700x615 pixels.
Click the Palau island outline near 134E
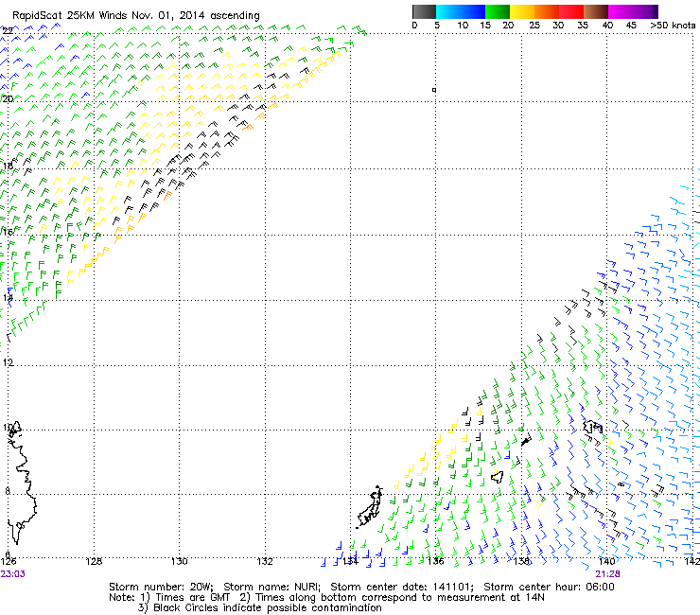click(x=371, y=506)
